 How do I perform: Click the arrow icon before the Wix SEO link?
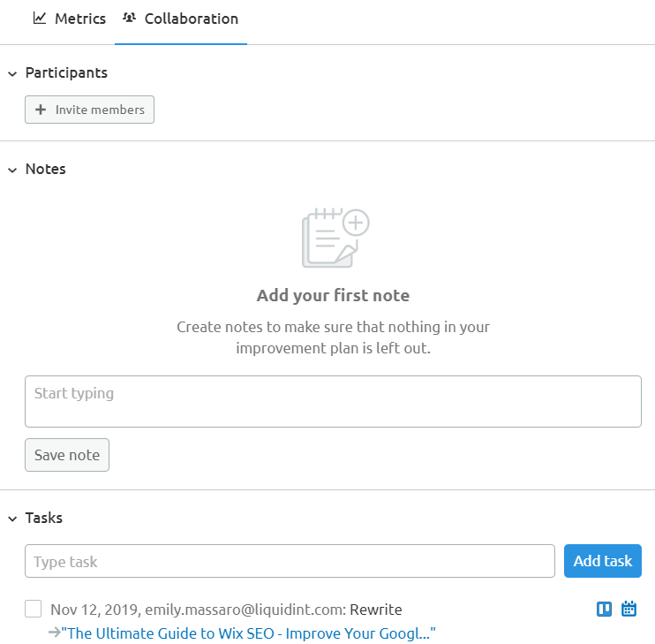point(55,633)
